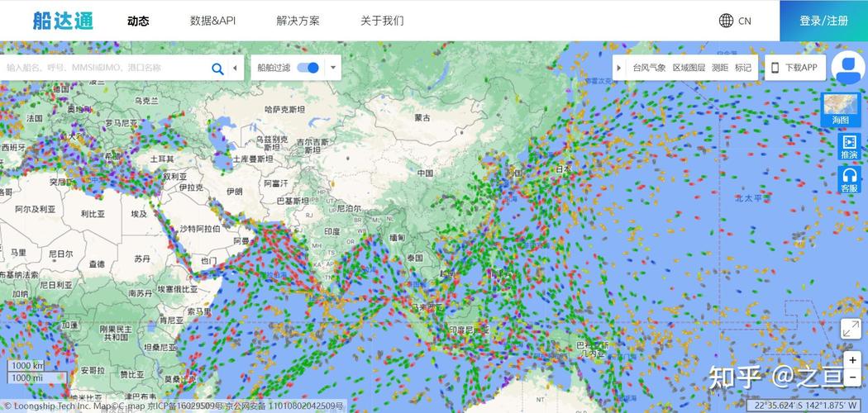Image resolution: width=868 pixels, height=413 pixels.
Task: Zoom in the map with plus button
Action: tap(852, 360)
